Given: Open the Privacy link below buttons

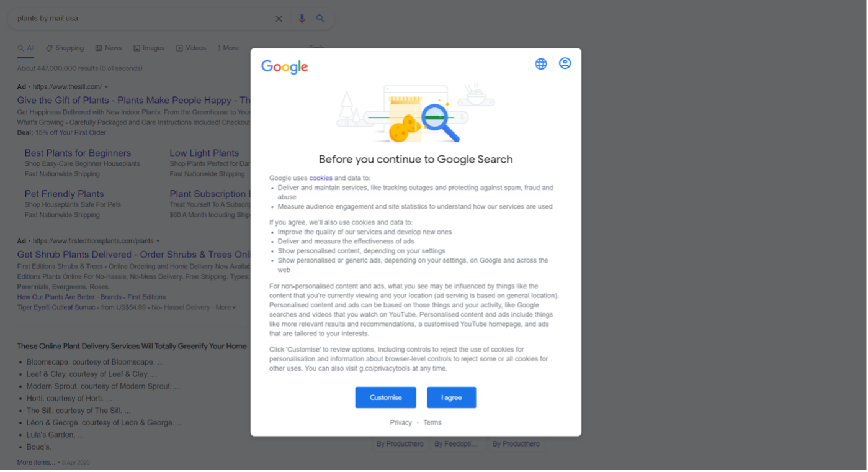Looking at the screenshot, I should tap(401, 422).
